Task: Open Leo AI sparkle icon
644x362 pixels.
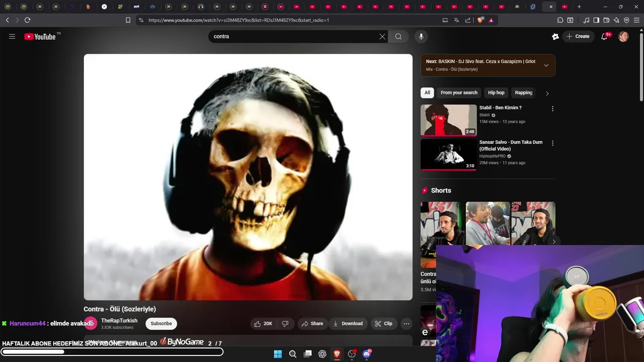Action: click(x=616, y=20)
